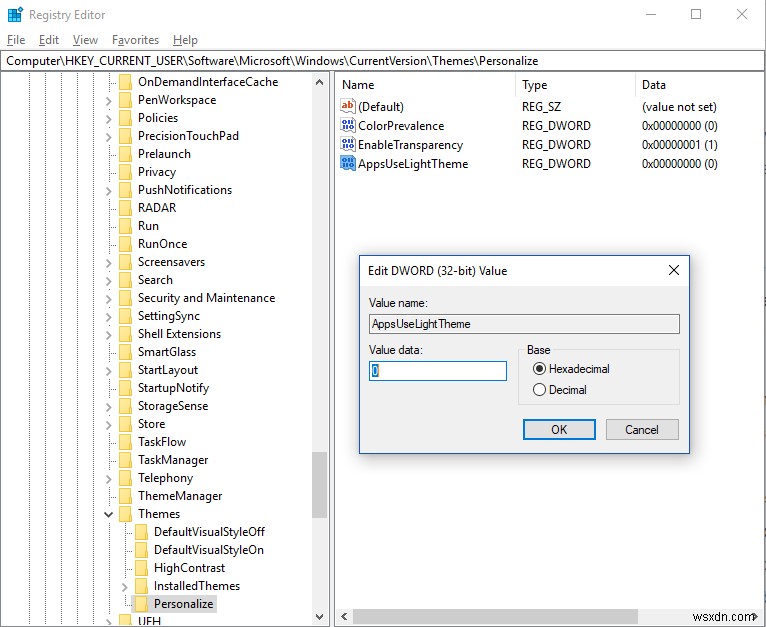The height and width of the screenshot is (627, 766).
Task: Select the StorageSense tree key
Action: click(x=173, y=406)
